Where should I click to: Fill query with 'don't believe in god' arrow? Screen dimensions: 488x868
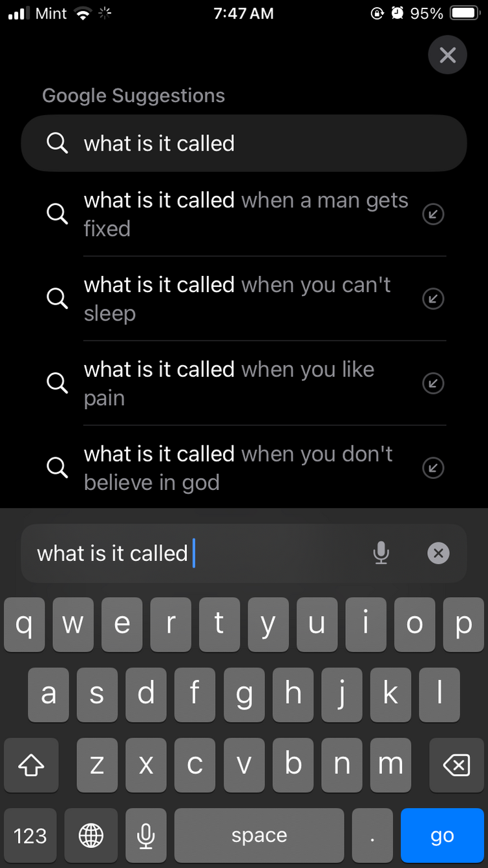pyautogui.click(x=432, y=467)
